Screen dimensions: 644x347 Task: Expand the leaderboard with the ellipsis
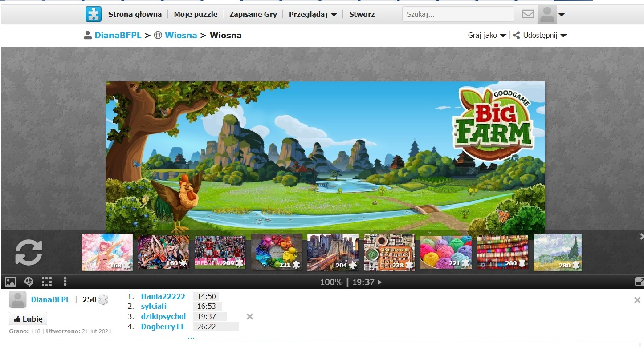pyautogui.click(x=191, y=338)
